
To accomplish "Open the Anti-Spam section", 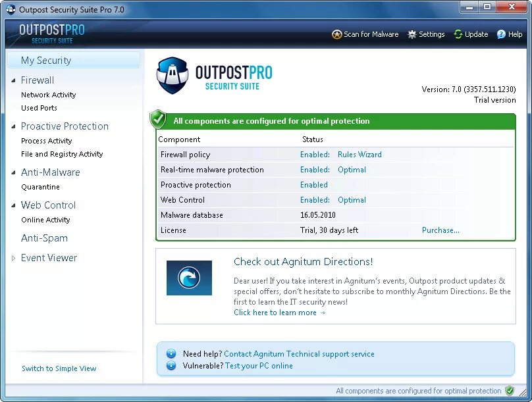I will pyautogui.click(x=45, y=238).
